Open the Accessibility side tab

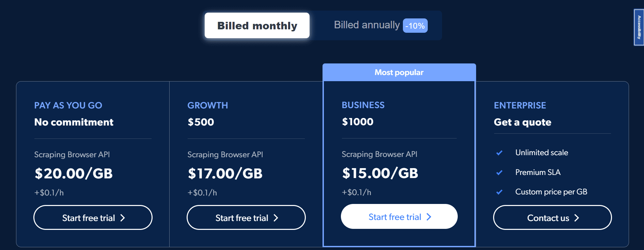click(639, 27)
